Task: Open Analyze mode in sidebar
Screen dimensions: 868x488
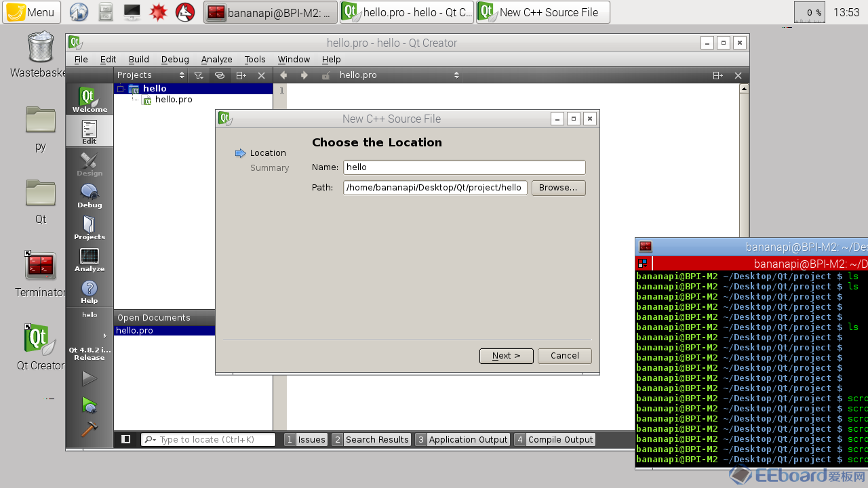Action: point(90,260)
